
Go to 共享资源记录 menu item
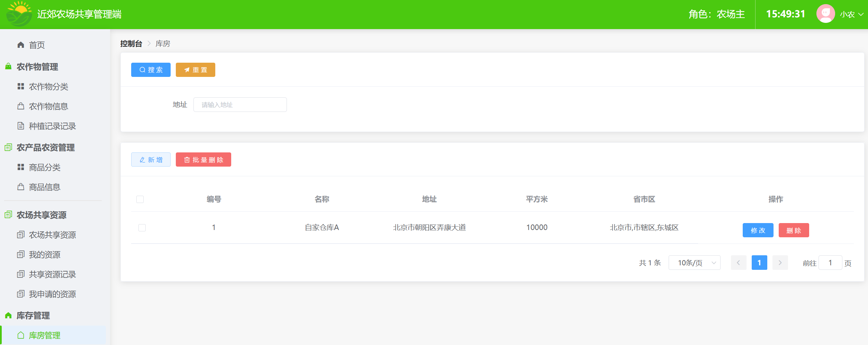(x=52, y=274)
